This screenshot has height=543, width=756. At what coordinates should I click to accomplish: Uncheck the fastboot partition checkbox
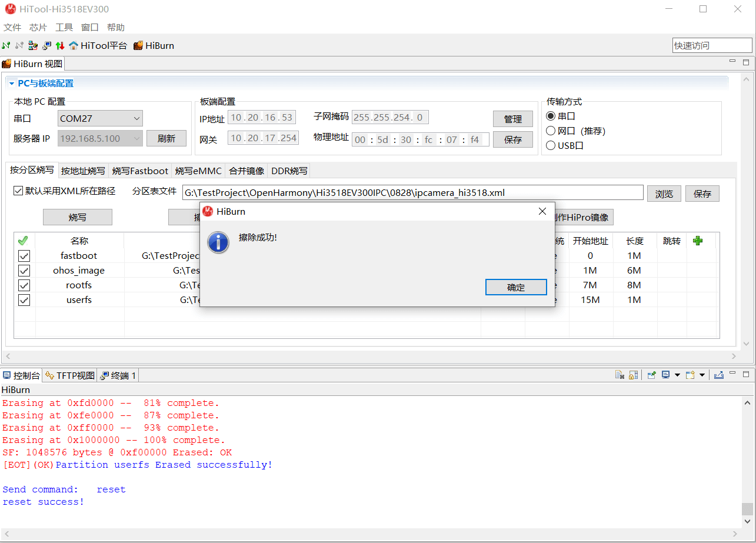point(24,256)
